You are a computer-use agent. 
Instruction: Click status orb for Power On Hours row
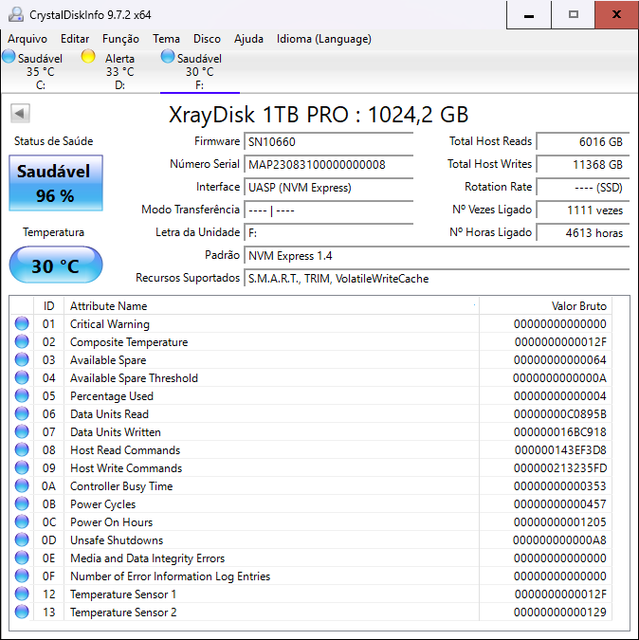[x=22, y=522]
